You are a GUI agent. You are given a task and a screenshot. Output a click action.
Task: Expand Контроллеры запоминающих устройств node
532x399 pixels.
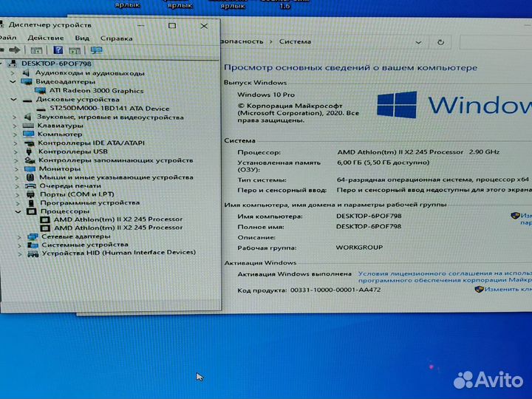[16, 160]
